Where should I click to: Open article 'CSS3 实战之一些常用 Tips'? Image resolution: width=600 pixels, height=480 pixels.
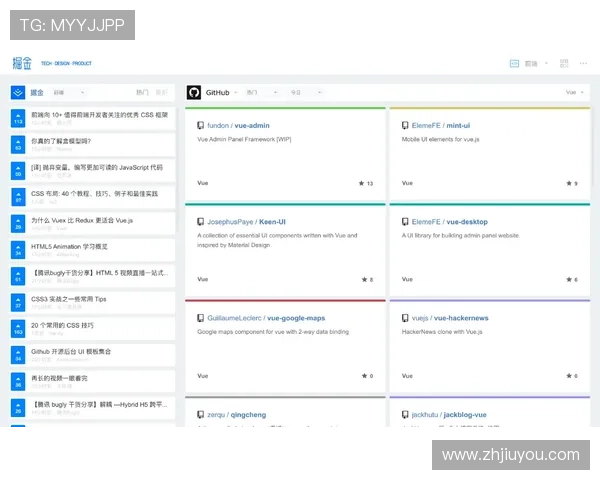68,299
